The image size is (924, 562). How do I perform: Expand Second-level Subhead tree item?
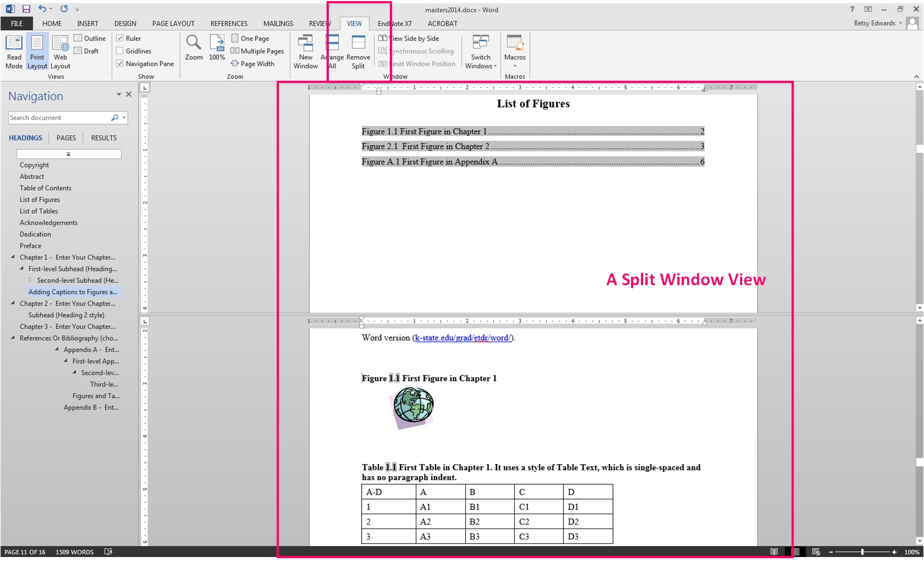(31, 280)
